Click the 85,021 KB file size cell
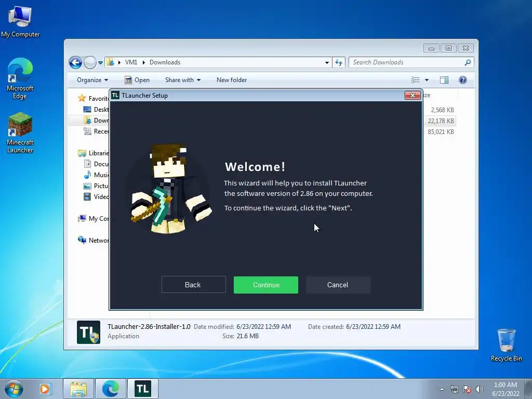 point(441,131)
